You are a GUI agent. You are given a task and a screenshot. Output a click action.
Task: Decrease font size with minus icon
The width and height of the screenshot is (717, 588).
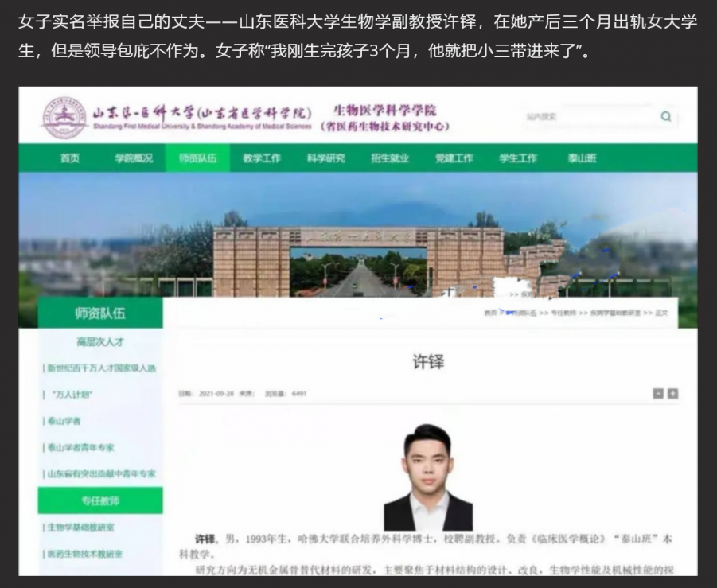point(658,394)
